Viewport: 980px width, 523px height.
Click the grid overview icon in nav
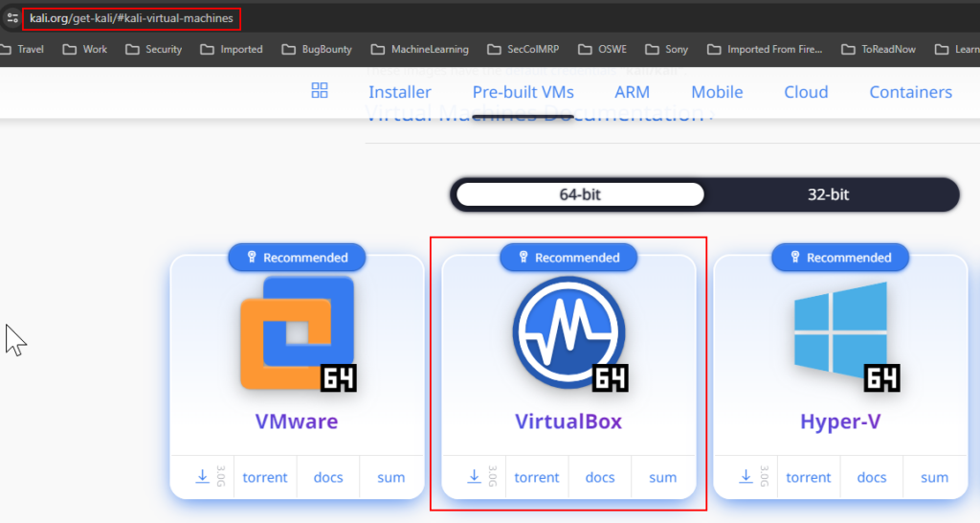coord(320,91)
